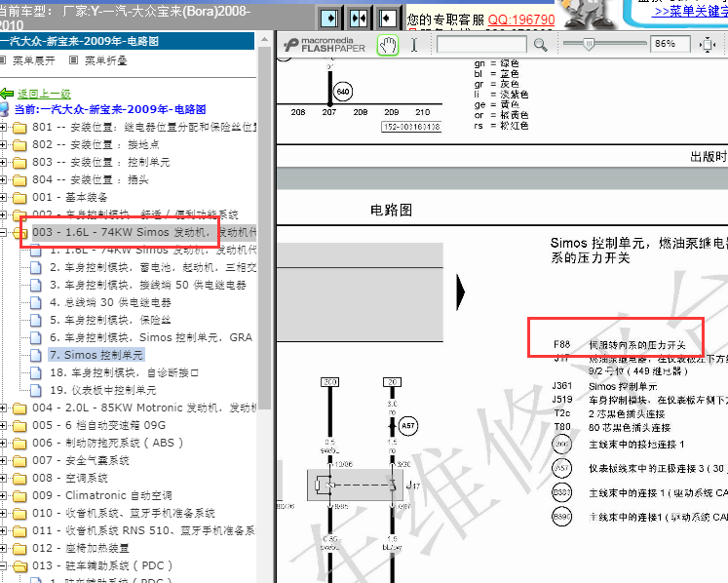The image size is (728, 583).
Task: Open 003 - 1.6L - 74KW Simos 发动机 folder
Action: pyautogui.click(x=144, y=232)
